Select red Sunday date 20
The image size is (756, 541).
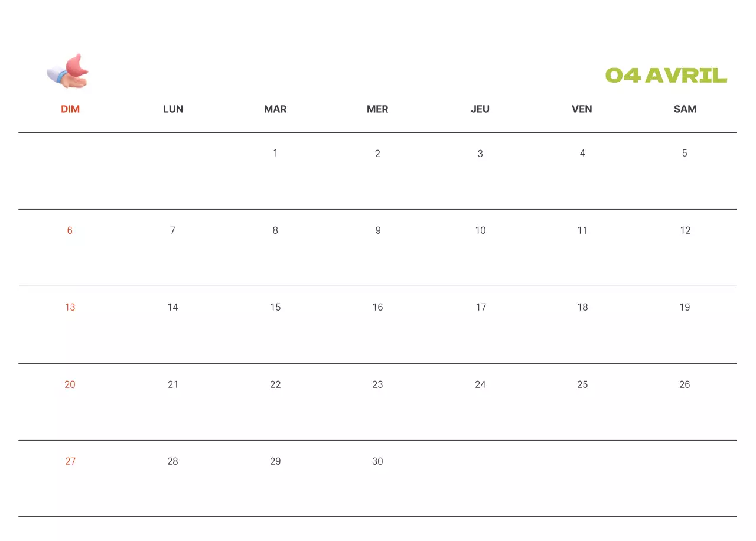pyautogui.click(x=70, y=384)
